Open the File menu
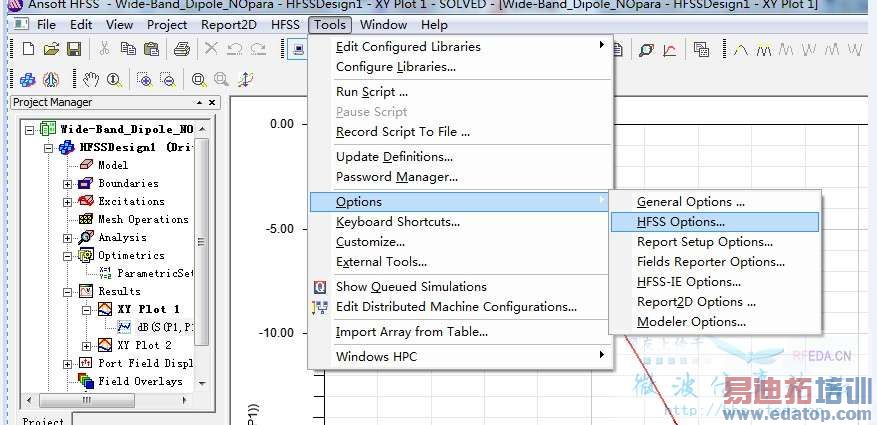This screenshot has height=425, width=877. (x=46, y=25)
